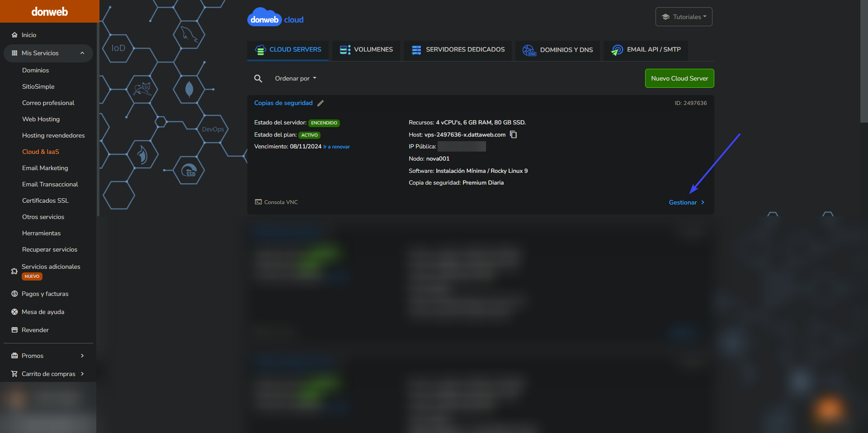Click the Recursos 4 vCPU's text
The height and width of the screenshot is (433, 868).
(467, 123)
